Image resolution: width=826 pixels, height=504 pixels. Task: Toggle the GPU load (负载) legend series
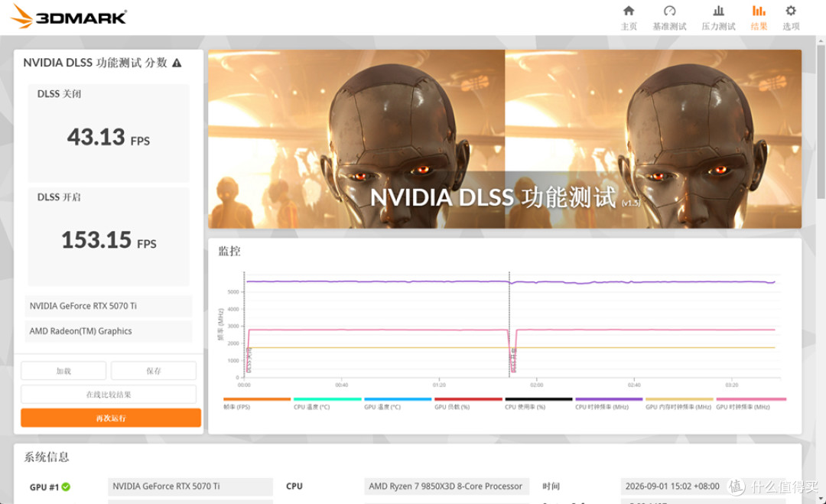(x=468, y=403)
